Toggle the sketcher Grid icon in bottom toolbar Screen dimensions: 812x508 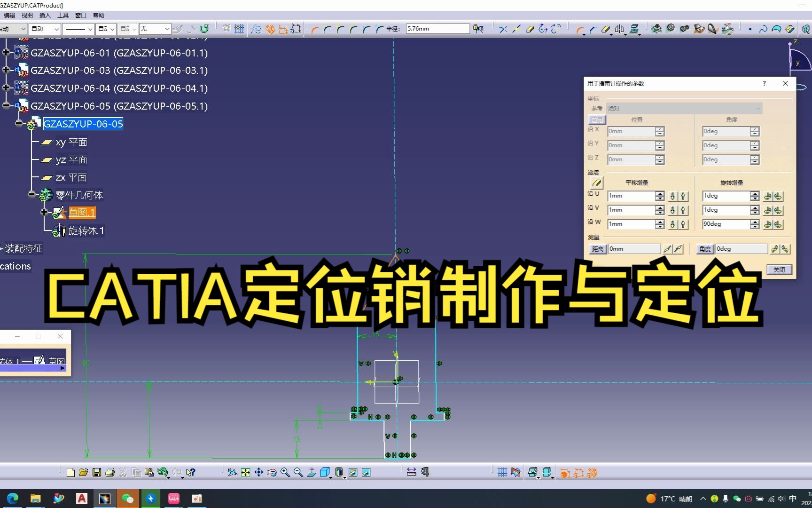coord(502,472)
